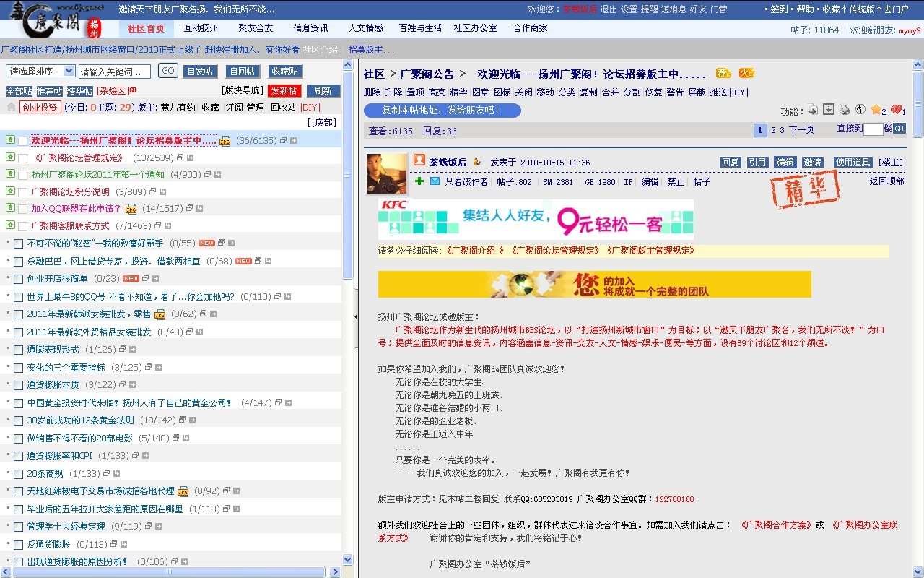This screenshot has height=578, width=924.
Task: Click the sticky arrow icon for 扬州广聚阁论坛2011年第一个通知
Action: coord(10,174)
